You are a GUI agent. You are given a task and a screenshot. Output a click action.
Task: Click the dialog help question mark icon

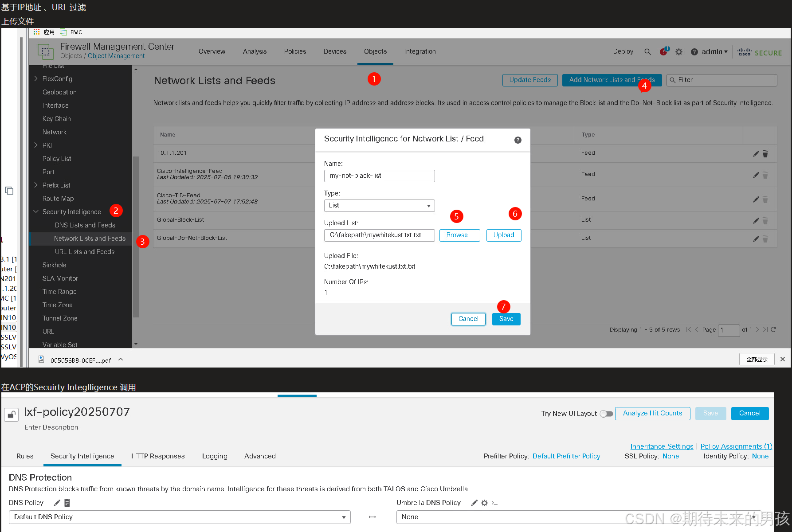tap(518, 140)
